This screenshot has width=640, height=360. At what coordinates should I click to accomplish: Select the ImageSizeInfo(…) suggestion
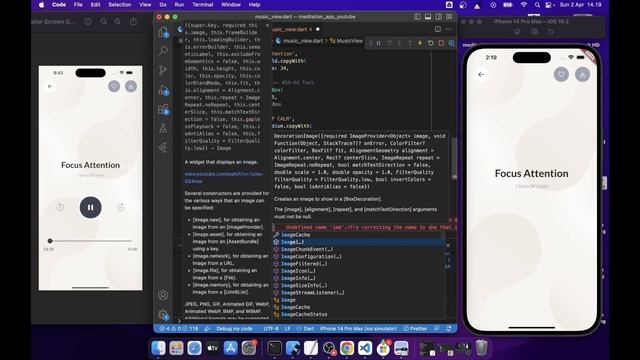(x=358, y=285)
